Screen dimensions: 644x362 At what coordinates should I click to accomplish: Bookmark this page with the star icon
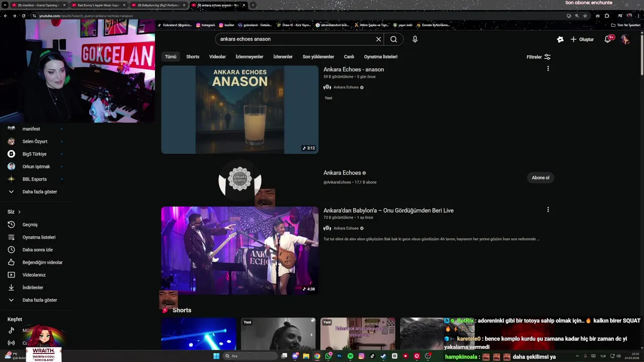pos(585,16)
